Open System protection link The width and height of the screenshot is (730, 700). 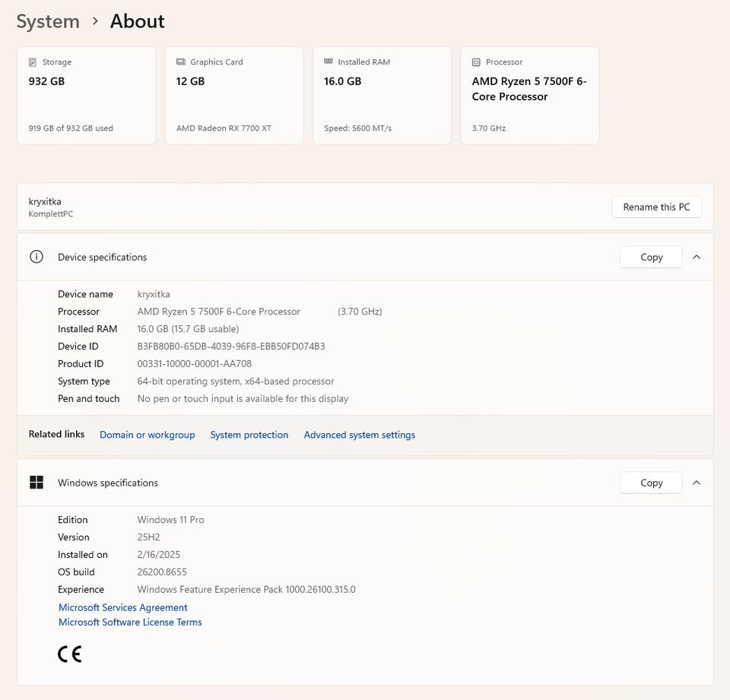point(249,435)
